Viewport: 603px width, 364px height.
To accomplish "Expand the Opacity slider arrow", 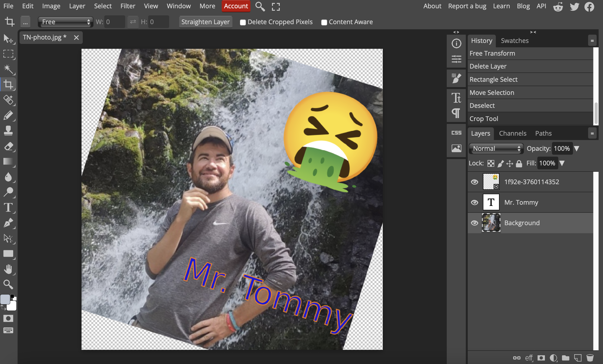I will click(577, 149).
